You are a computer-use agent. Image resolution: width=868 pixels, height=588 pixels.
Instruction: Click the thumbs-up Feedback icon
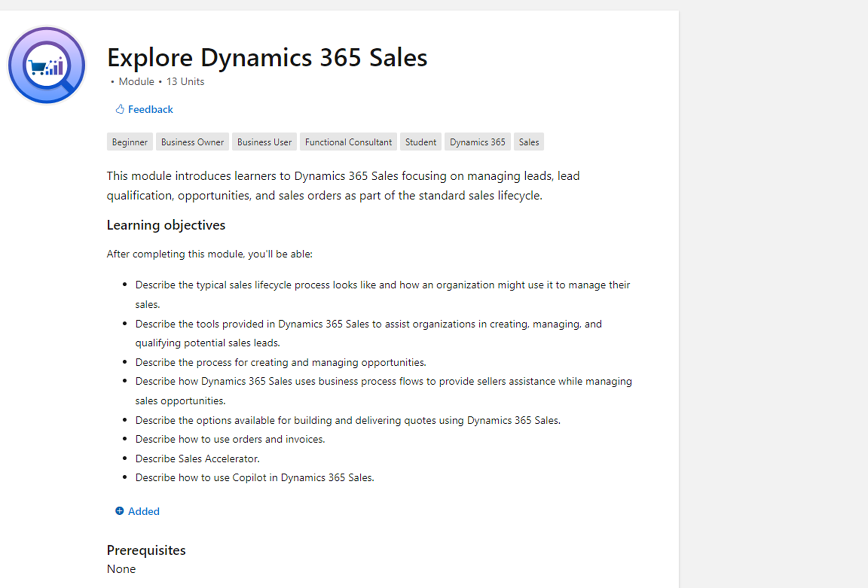[x=120, y=109]
